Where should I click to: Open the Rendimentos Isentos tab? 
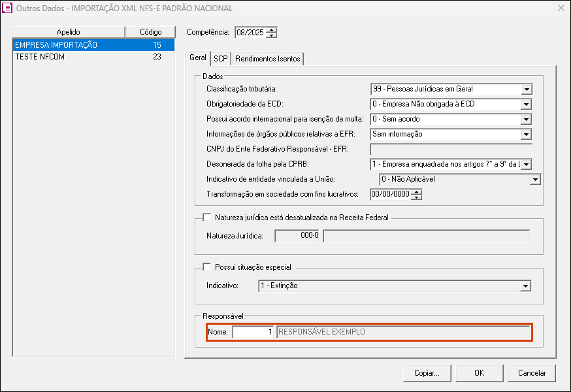(x=268, y=59)
